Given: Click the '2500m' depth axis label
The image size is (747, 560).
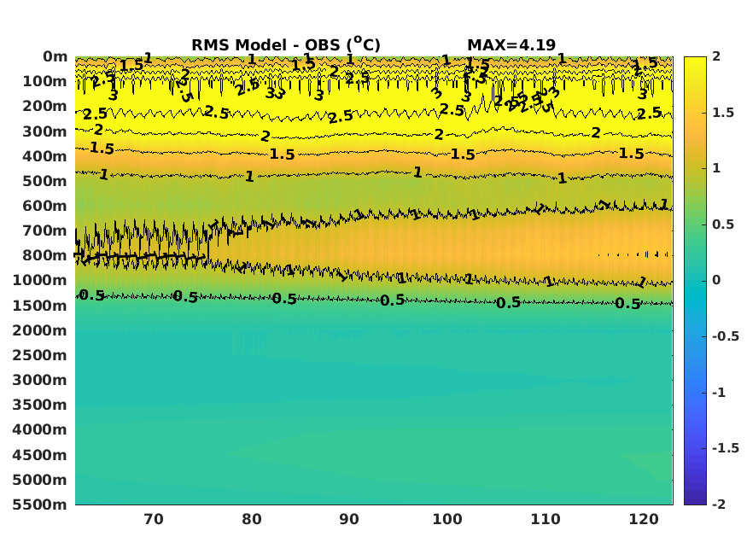Looking at the screenshot, I should coord(40,355).
